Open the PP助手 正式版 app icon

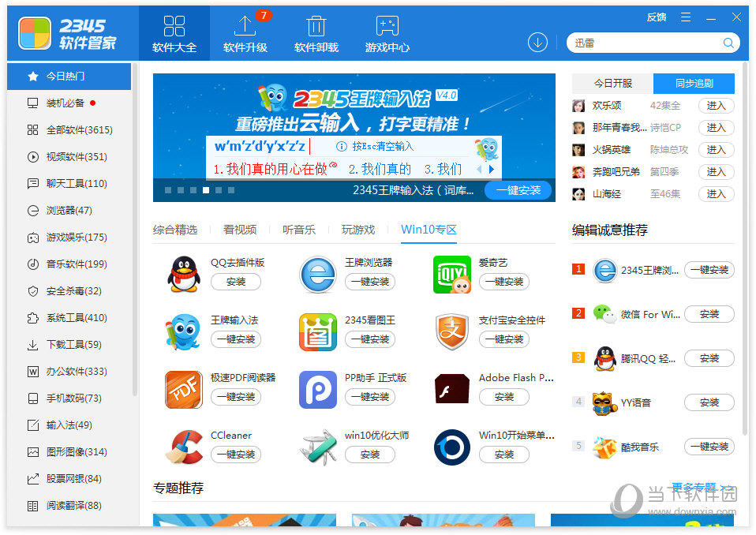pyautogui.click(x=318, y=390)
